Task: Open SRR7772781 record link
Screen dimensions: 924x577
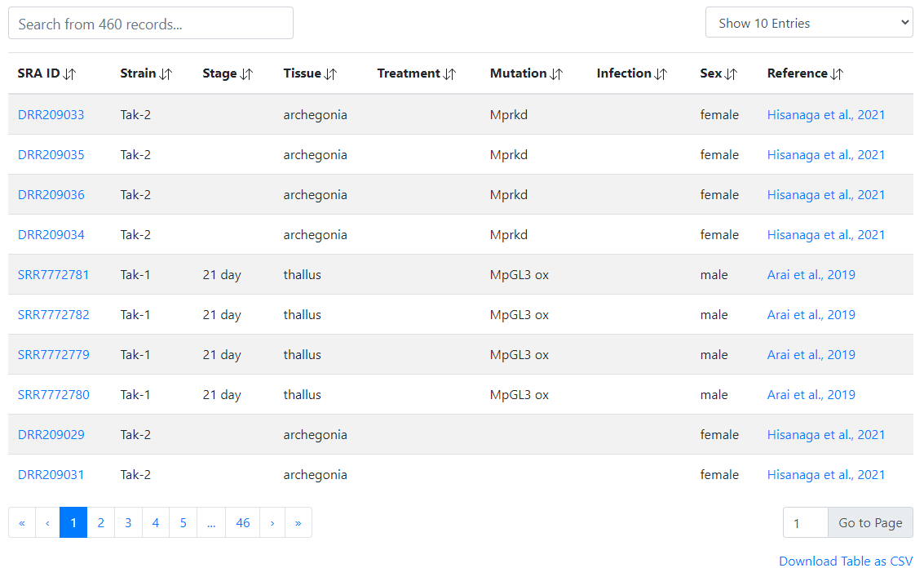Action: pos(53,275)
